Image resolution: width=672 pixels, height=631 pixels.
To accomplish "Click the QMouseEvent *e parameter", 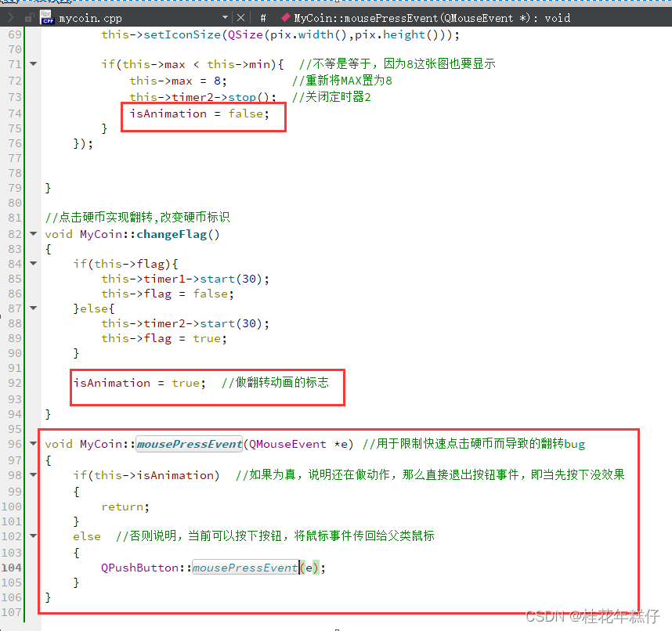I will (298, 444).
